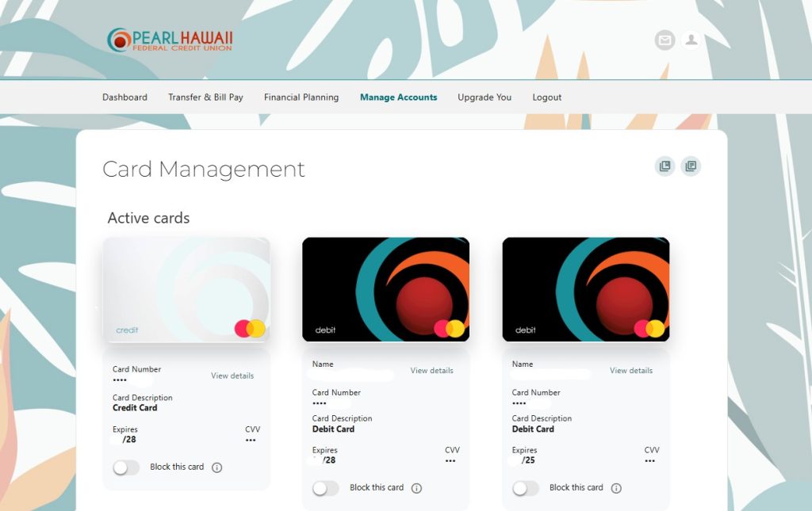This screenshot has width=812, height=511.
Task: Click info icon for the rightmost debit card
Action: (x=616, y=488)
